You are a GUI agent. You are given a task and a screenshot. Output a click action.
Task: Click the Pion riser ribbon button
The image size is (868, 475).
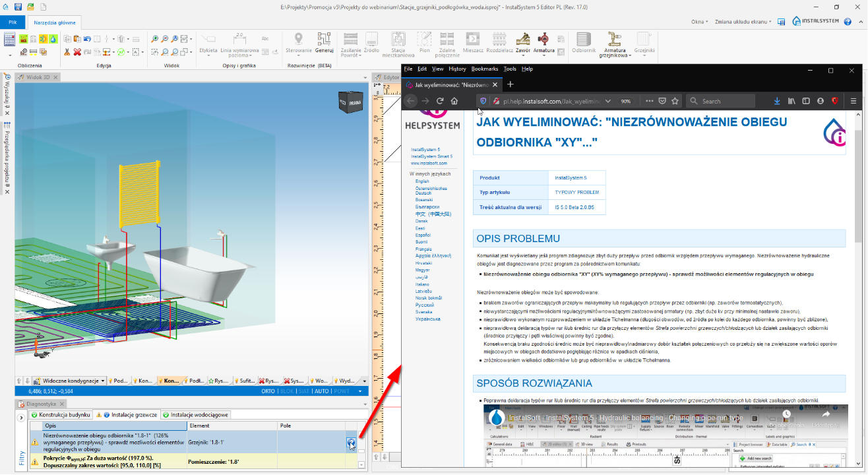coord(425,43)
